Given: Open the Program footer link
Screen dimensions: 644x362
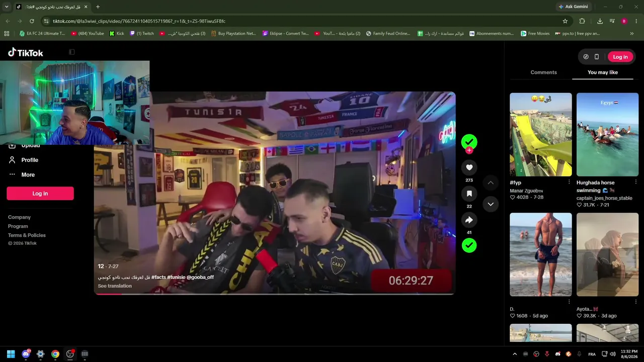Looking at the screenshot, I should coord(18,226).
